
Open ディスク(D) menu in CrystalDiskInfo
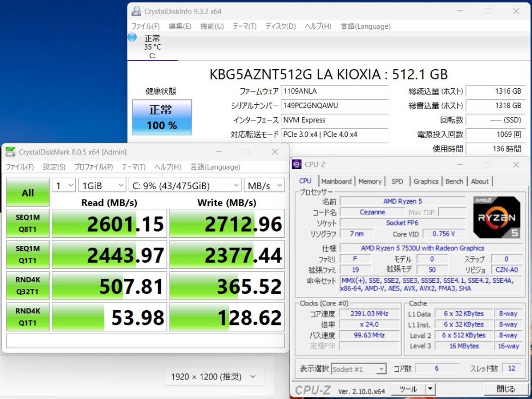pos(281,26)
